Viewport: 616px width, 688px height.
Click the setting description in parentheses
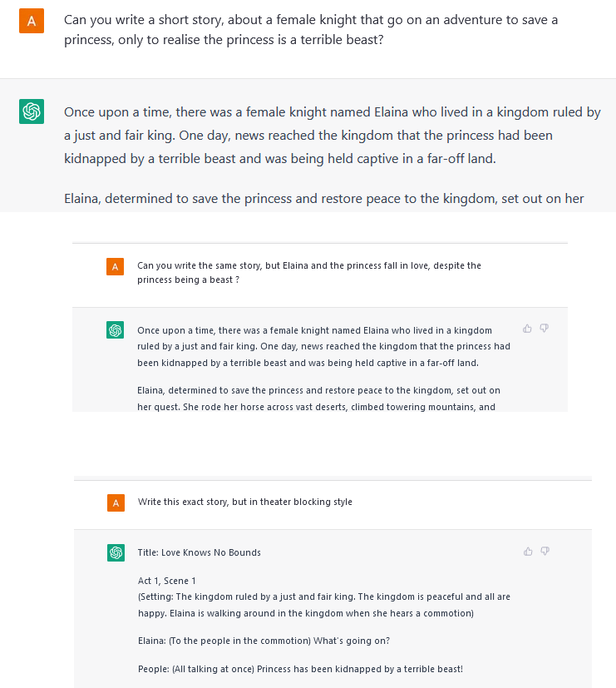pyautogui.click(x=324, y=605)
